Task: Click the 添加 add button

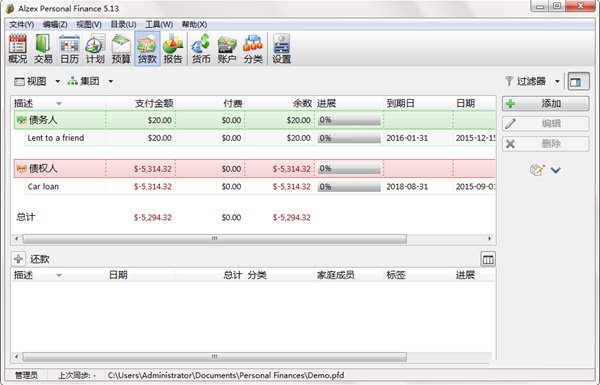Action: tap(545, 103)
